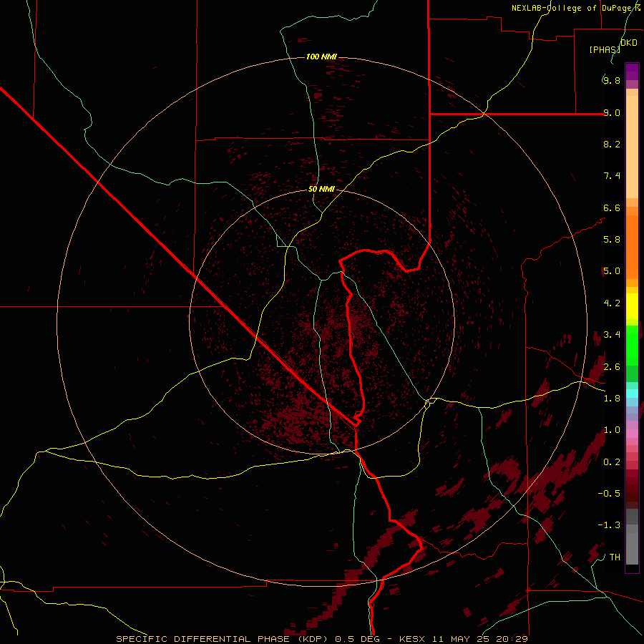
Task: Click the 11 MAY 25 date text
Action: pos(459,639)
